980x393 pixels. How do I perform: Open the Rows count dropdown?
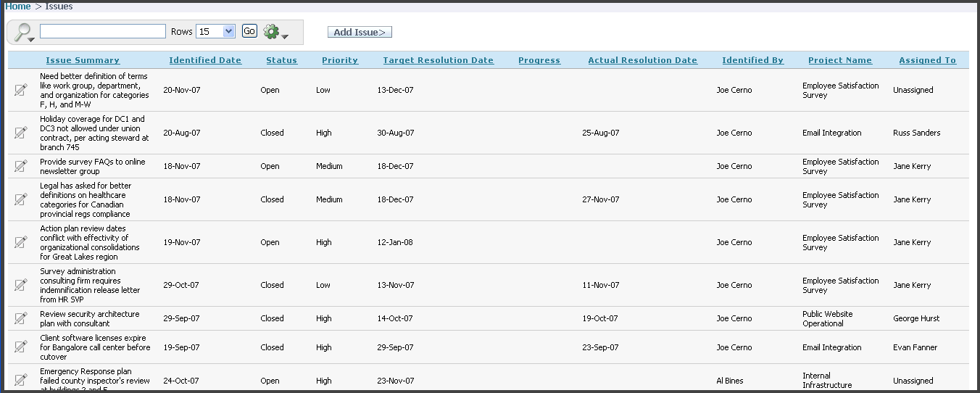[216, 31]
